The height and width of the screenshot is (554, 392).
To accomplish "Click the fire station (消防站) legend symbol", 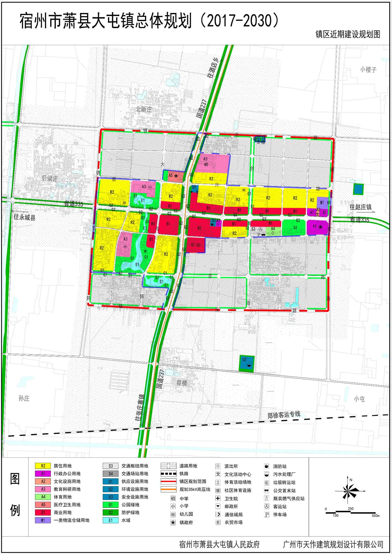I will [266, 466].
